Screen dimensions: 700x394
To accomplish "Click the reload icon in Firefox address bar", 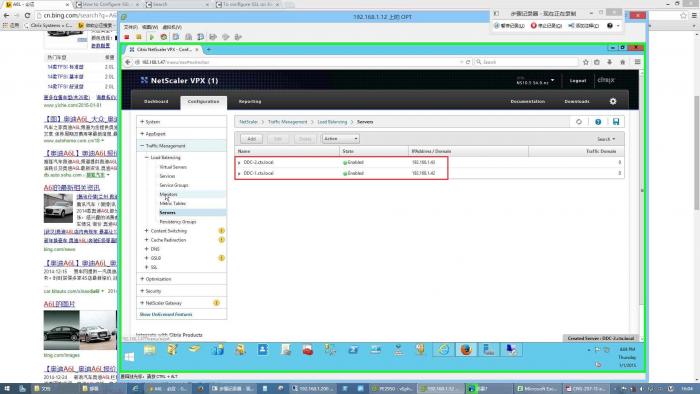I will (x=468, y=62).
